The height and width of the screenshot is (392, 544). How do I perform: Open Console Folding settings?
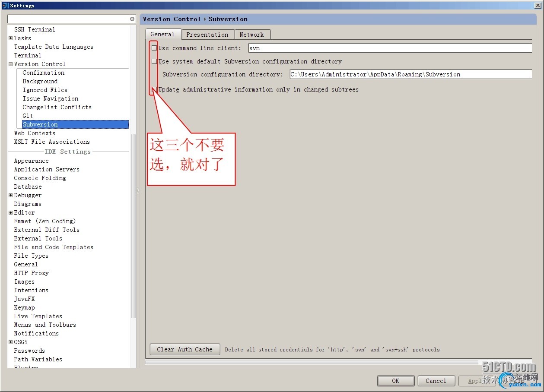click(x=40, y=178)
